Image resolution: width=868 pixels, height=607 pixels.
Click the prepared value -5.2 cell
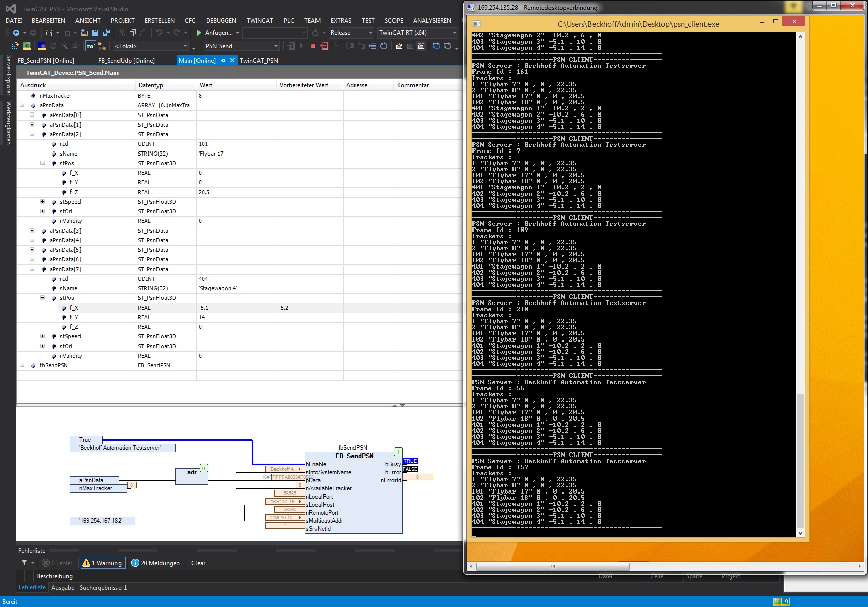310,308
